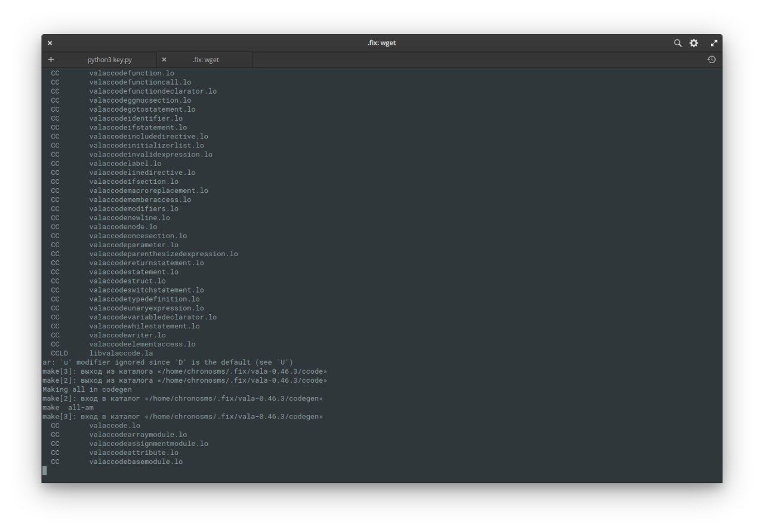Open the terminal settings gear menu
The image size is (764, 532).
[694, 43]
